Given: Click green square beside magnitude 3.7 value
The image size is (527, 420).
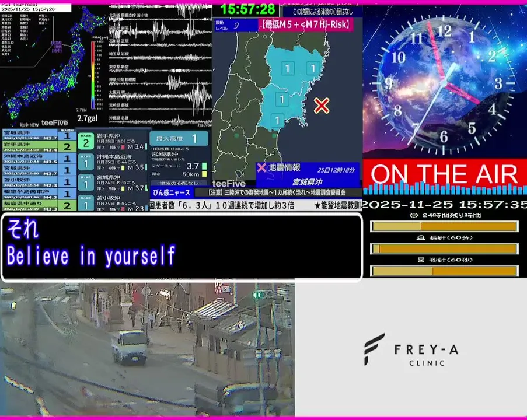Looking at the screenshot, I should tap(204, 166).
